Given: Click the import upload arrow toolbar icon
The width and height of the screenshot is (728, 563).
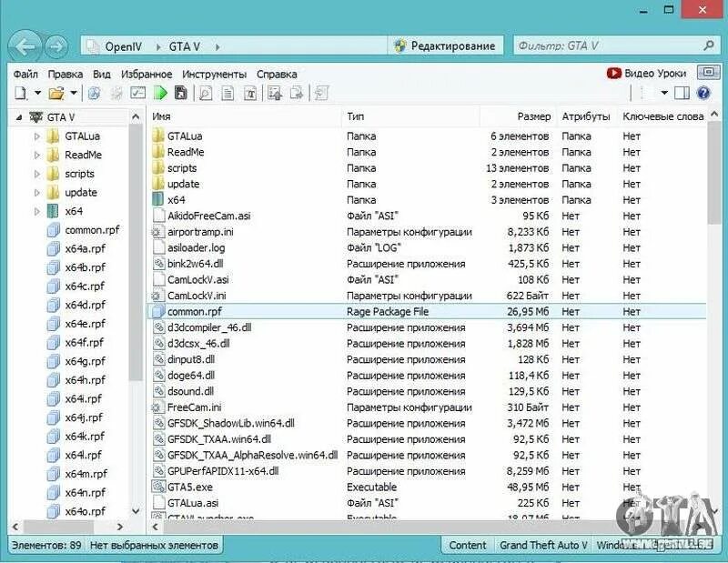Looking at the screenshot, I should coord(275,94).
